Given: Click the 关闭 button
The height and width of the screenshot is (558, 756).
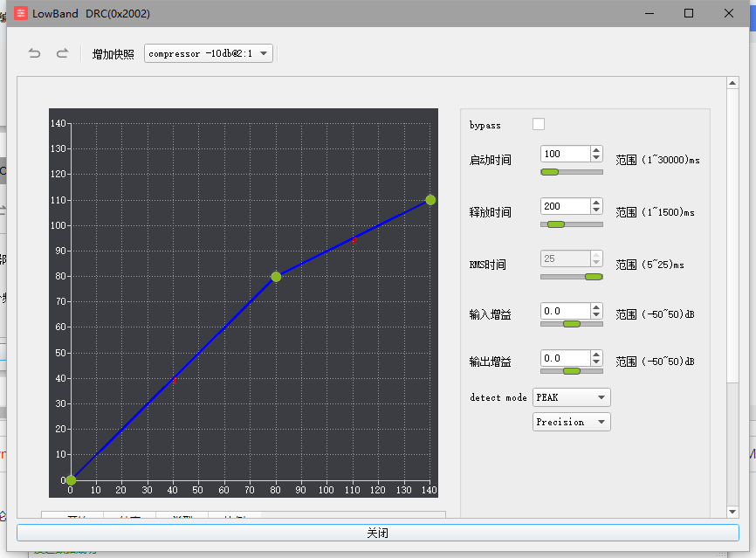Looking at the screenshot, I should tap(377, 533).
